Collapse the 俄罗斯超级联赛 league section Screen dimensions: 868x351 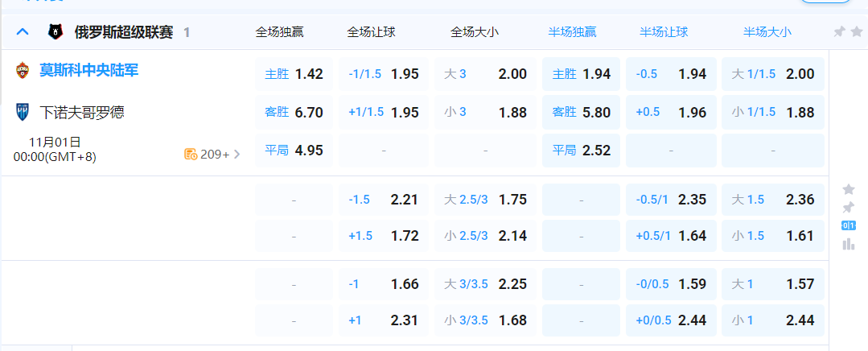(23, 32)
